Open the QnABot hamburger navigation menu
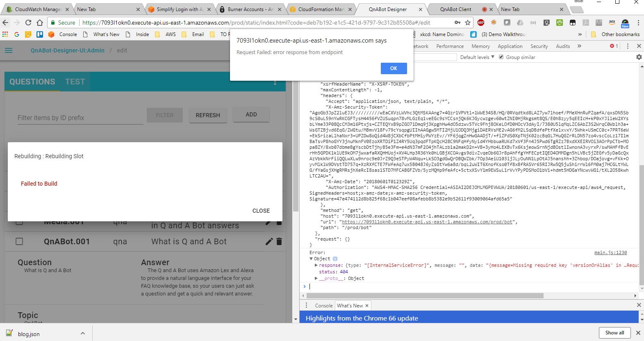The height and width of the screenshot is (341, 644). click(x=9, y=50)
